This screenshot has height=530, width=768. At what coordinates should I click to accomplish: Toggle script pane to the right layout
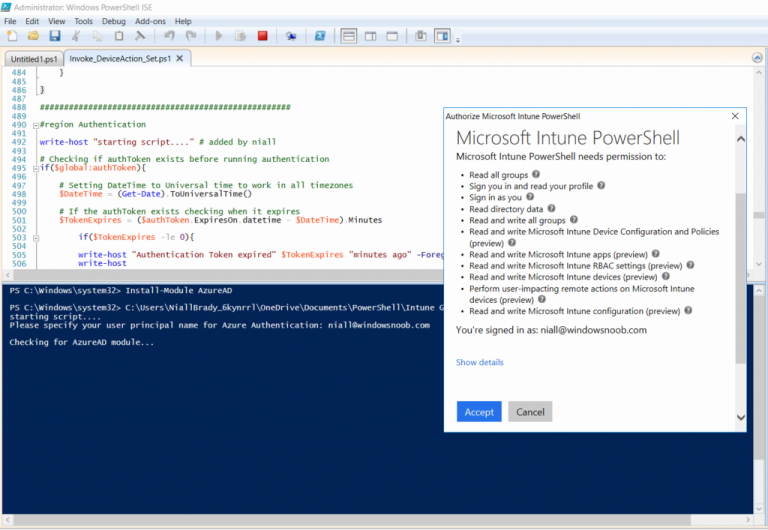coord(370,36)
